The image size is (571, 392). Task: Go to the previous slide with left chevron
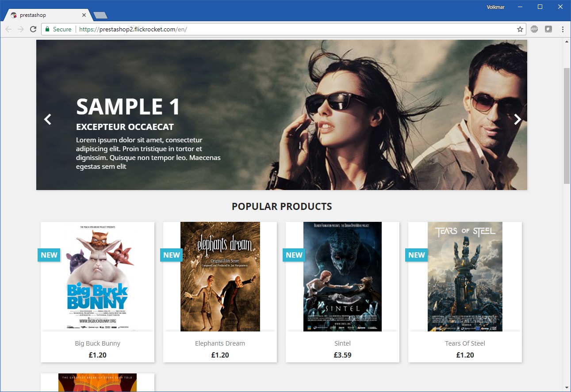pyautogui.click(x=48, y=119)
